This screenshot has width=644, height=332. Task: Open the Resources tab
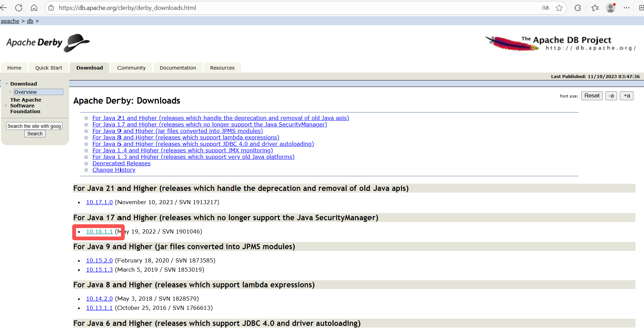(x=222, y=68)
